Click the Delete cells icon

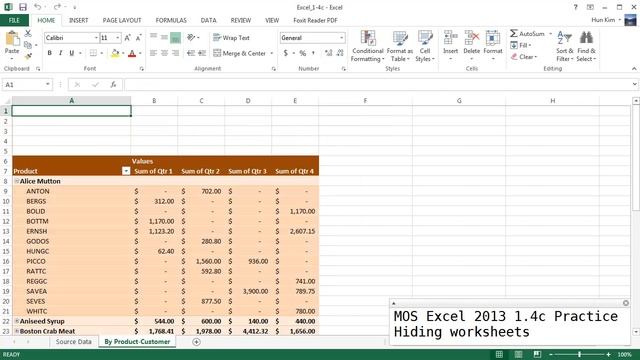coord(471,38)
